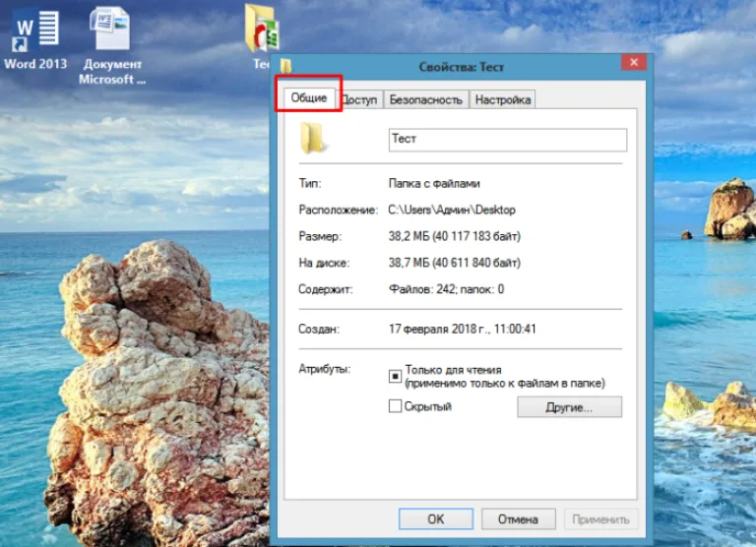
Task: Open the Безопасность tab
Action: pyautogui.click(x=425, y=99)
